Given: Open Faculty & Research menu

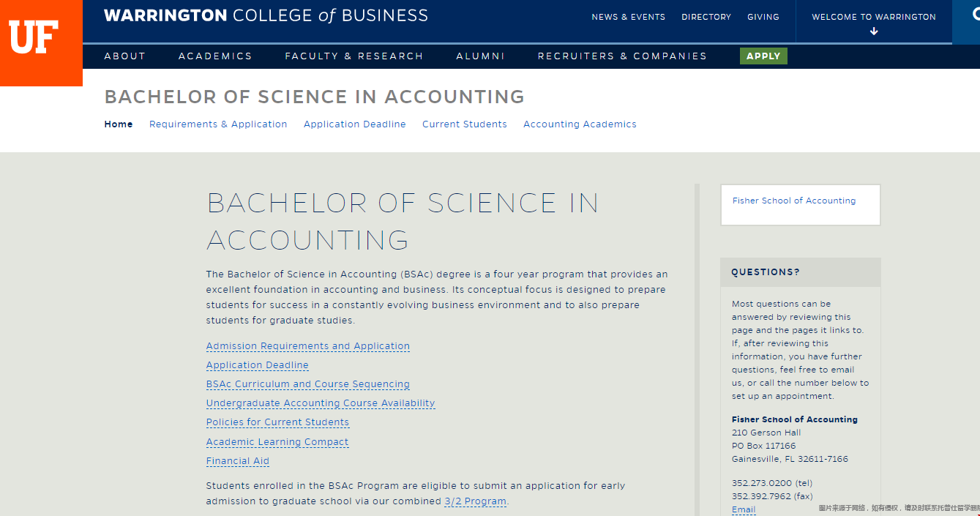Looking at the screenshot, I should pyautogui.click(x=354, y=56).
